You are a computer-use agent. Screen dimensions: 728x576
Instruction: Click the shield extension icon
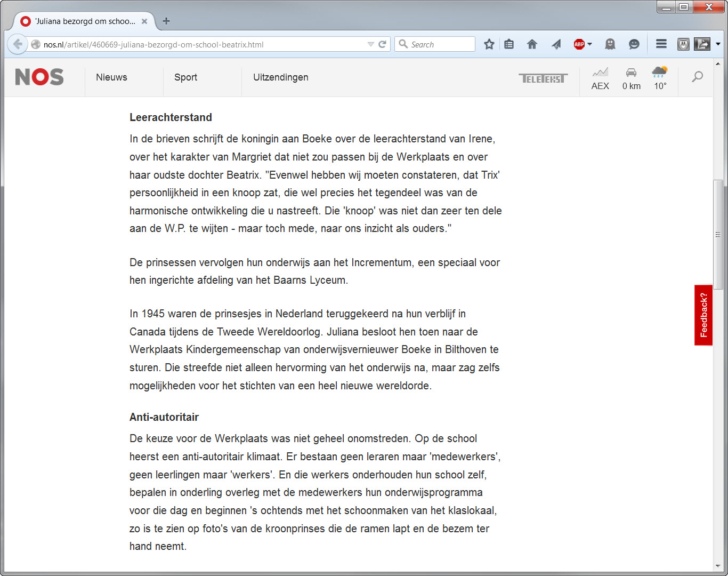683,44
